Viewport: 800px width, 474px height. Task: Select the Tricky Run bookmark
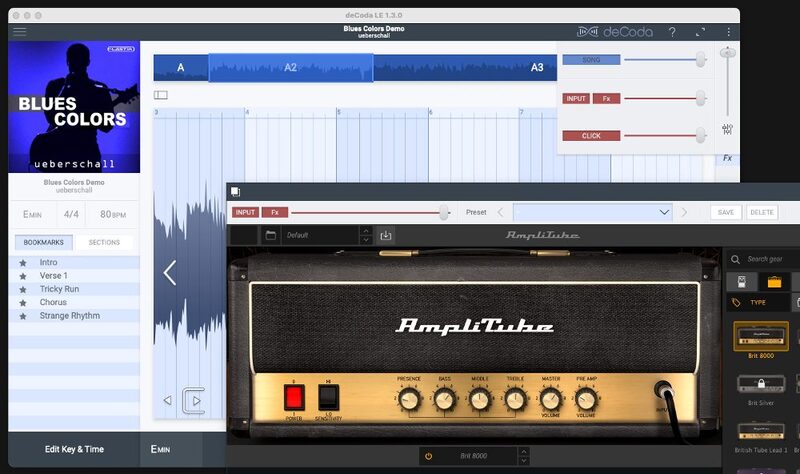click(x=59, y=289)
